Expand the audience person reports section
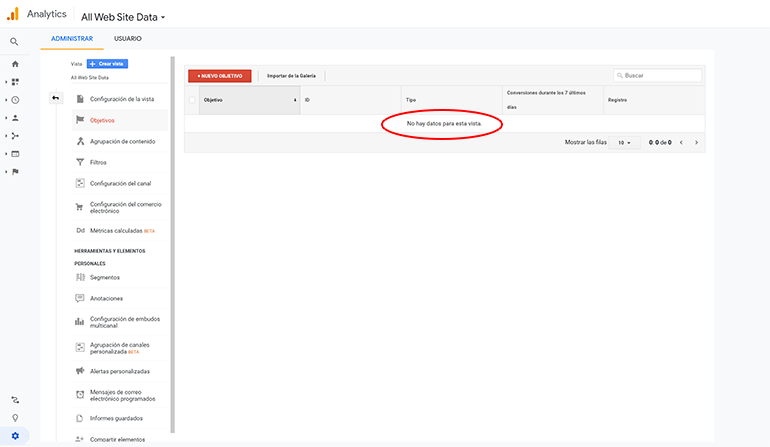This screenshot has height=447, width=770. [15, 118]
